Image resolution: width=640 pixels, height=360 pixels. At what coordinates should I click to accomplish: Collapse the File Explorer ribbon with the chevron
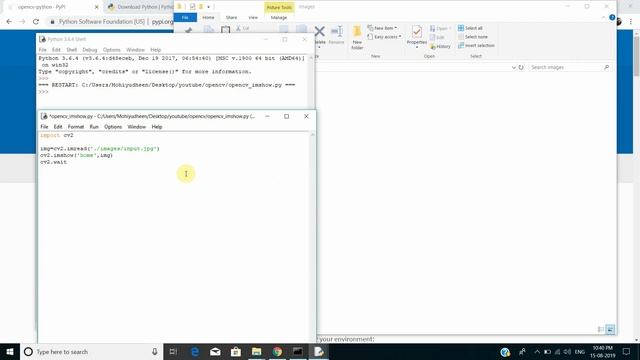(x=604, y=18)
